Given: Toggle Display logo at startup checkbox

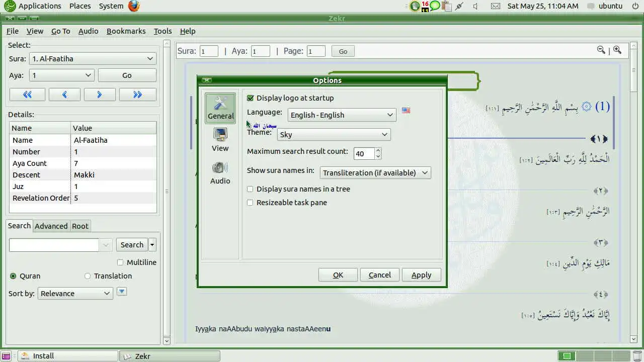Looking at the screenshot, I should [x=250, y=98].
